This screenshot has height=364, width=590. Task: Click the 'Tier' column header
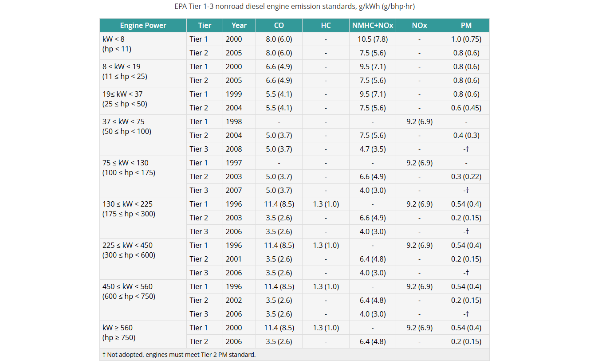205,25
